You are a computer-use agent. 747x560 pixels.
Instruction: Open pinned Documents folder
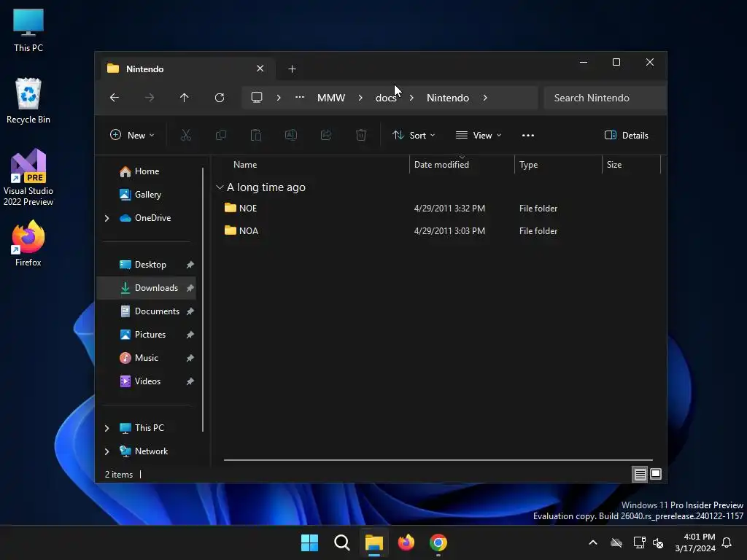click(x=157, y=311)
